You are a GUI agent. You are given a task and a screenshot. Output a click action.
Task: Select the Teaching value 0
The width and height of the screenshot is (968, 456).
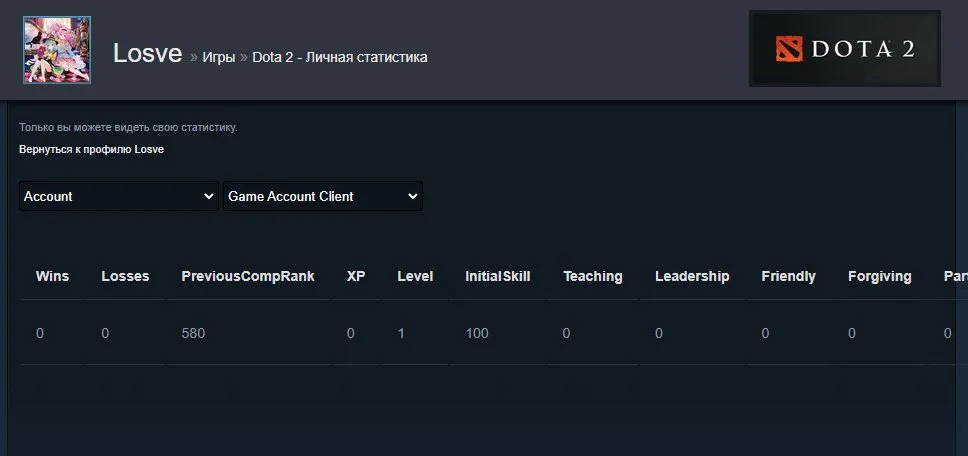(x=567, y=333)
